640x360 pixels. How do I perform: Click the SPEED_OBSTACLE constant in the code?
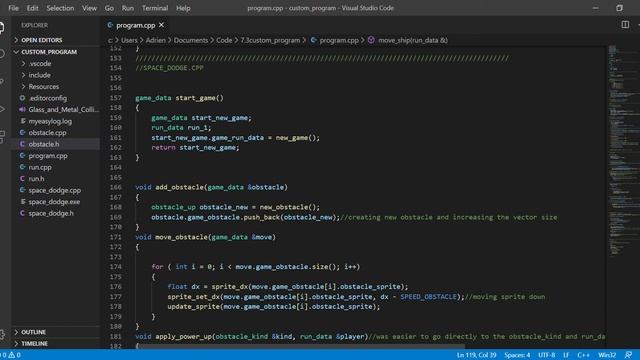428,297
